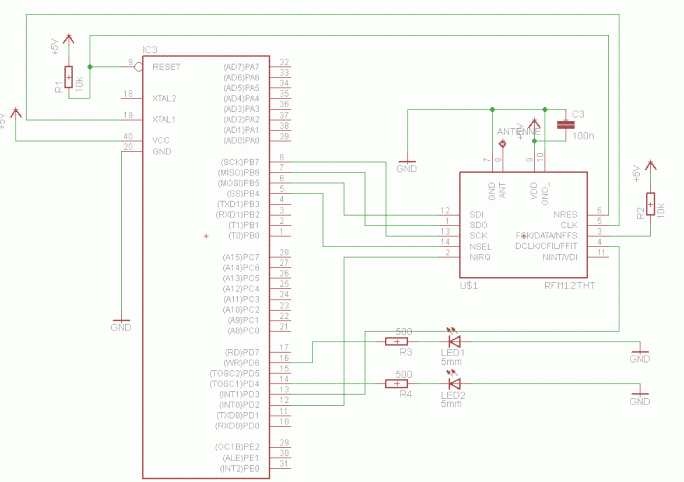Click the (RD)PD7 pin label
This screenshot has height=482, width=684.
242,352
